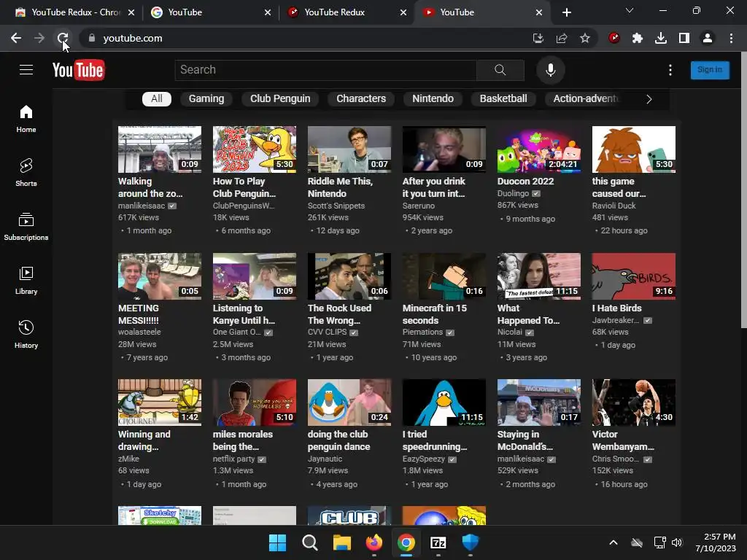747x560 pixels.
Task: Select the Characters filter chip
Action: (361, 99)
